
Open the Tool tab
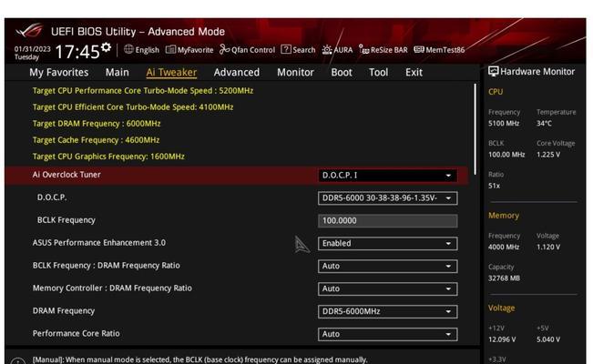pos(379,72)
